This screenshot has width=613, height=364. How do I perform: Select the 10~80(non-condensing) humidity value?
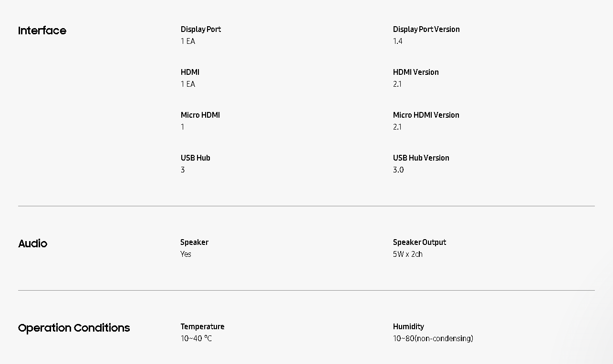point(433,338)
